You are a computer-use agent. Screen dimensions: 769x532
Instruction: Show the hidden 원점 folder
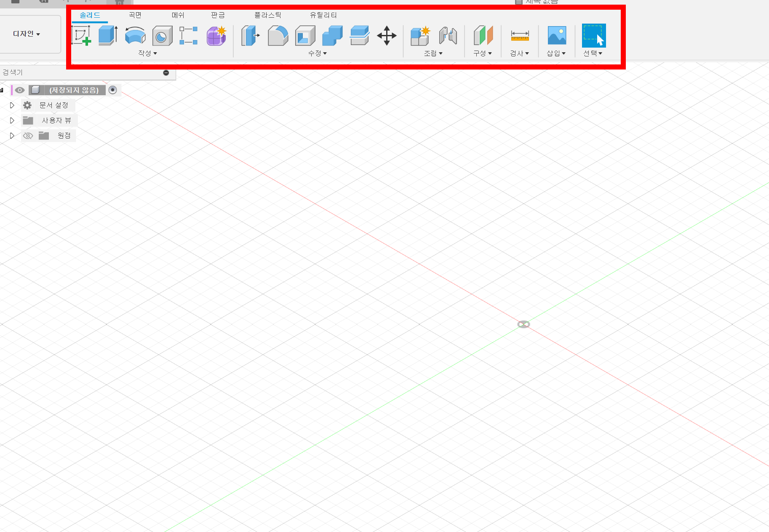pyautogui.click(x=28, y=136)
